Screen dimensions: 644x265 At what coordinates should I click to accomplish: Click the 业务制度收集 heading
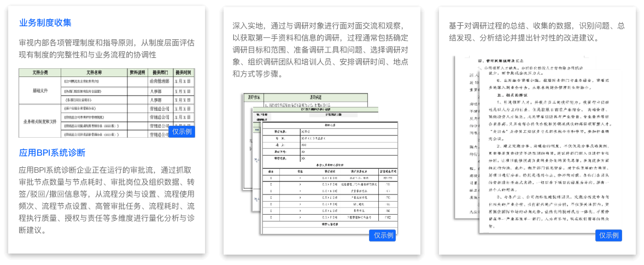click(x=45, y=23)
